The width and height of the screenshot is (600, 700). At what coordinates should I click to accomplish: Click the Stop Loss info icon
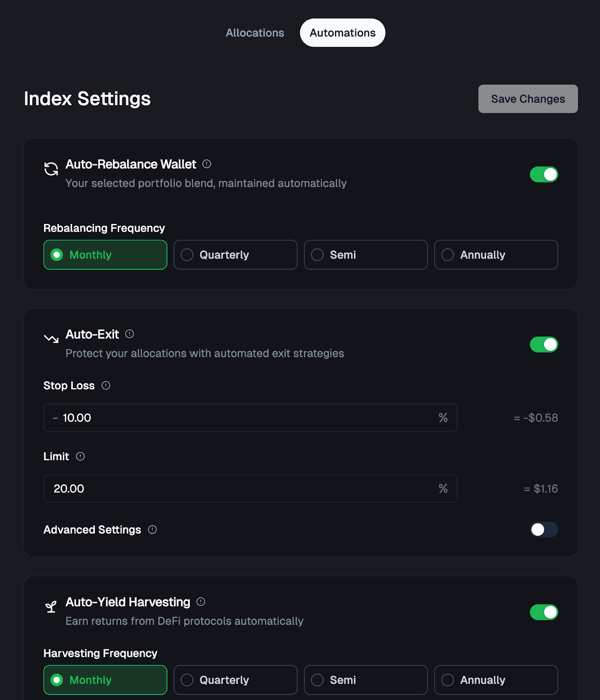(x=106, y=385)
